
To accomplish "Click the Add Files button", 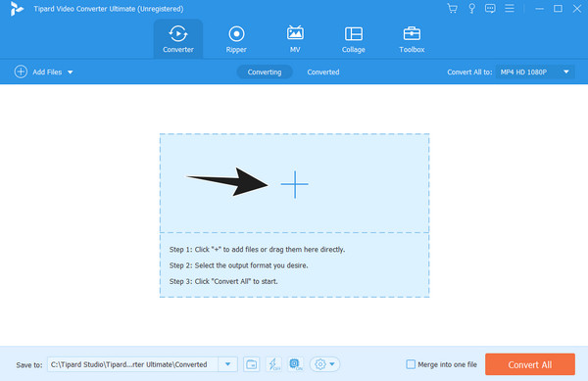I will coord(43,71).
